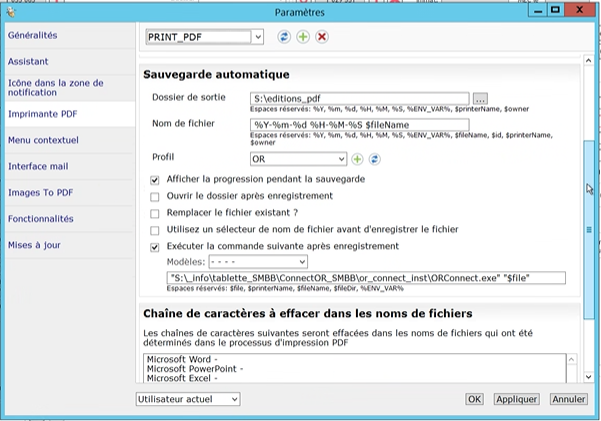Click the Appliquer button
This screenshot has width=601, height=421.
(x=516, y=399)
